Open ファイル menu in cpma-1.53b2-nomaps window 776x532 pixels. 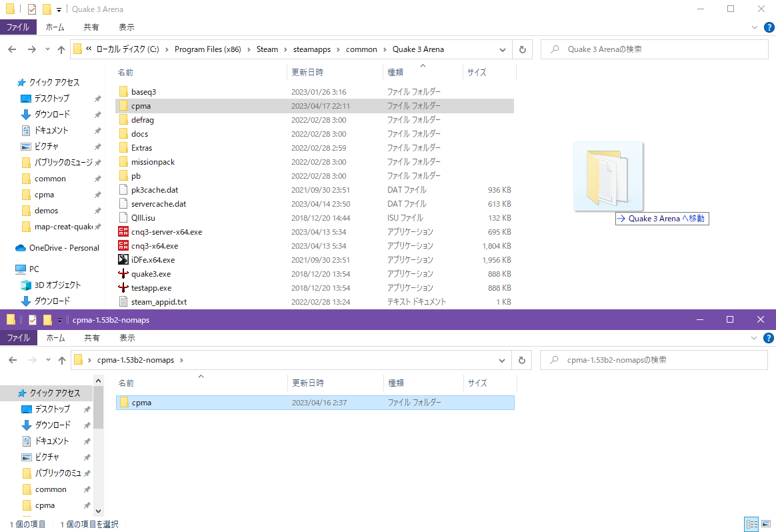click(x=18, y=338)
